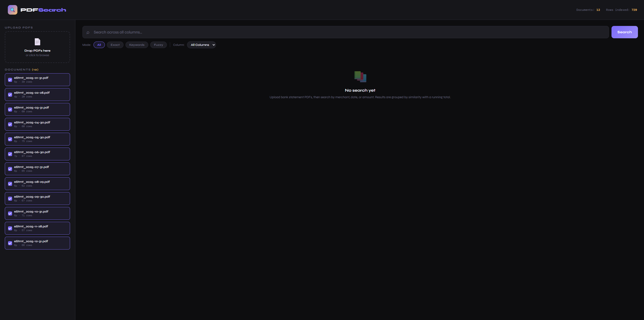Image resolution: width=644 pixels, height=320 pixels.
Task: Click the '7p · 87 rows' detail text
Action: [x=23, y=156]
